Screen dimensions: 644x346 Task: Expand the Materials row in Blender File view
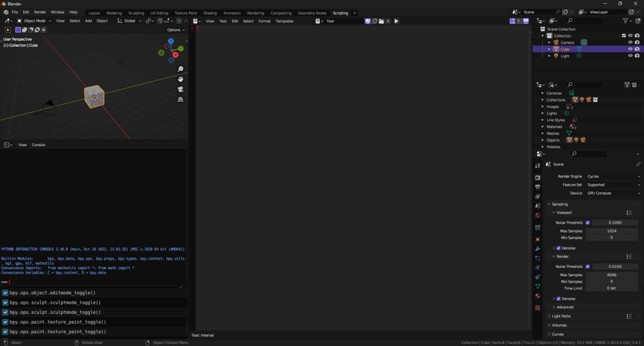[x=543, y=127]
